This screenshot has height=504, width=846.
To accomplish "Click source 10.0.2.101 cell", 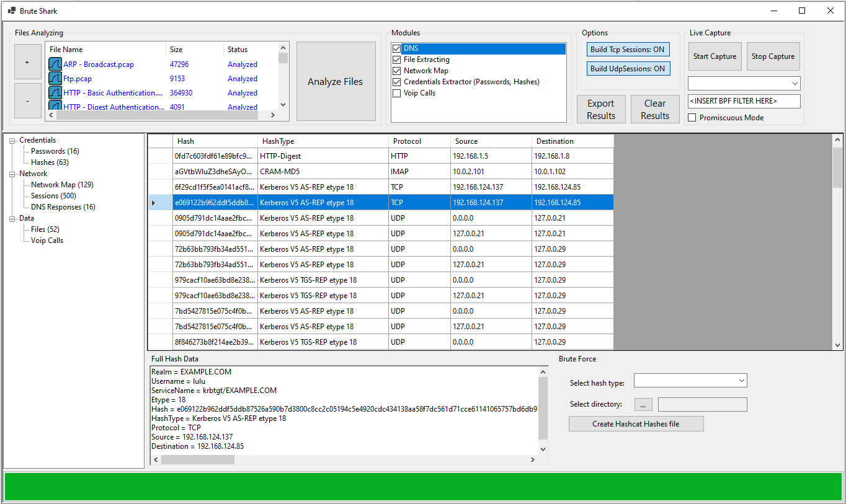I will 491,172.
